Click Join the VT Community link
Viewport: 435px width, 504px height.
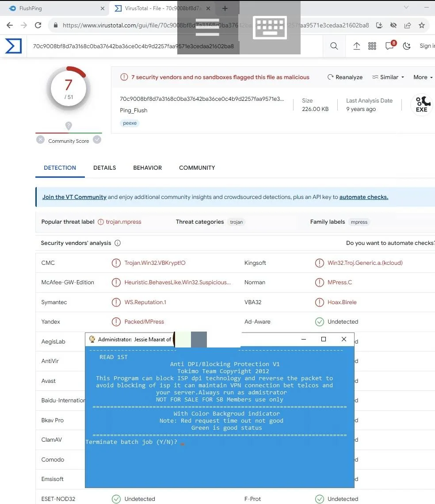[x=74, y=197]
